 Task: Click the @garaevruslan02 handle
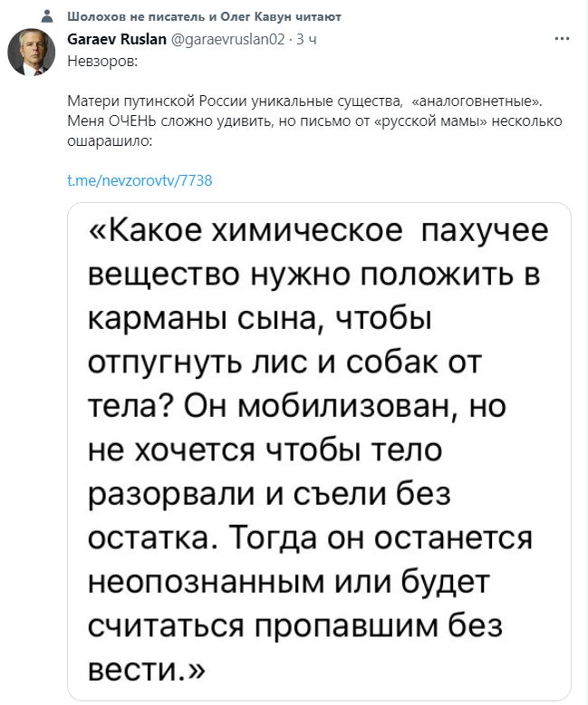[x=226, y=40]
